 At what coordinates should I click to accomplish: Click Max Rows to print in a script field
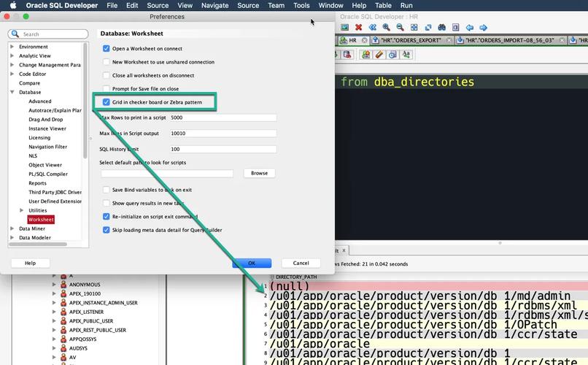click(x=223, y=118)
